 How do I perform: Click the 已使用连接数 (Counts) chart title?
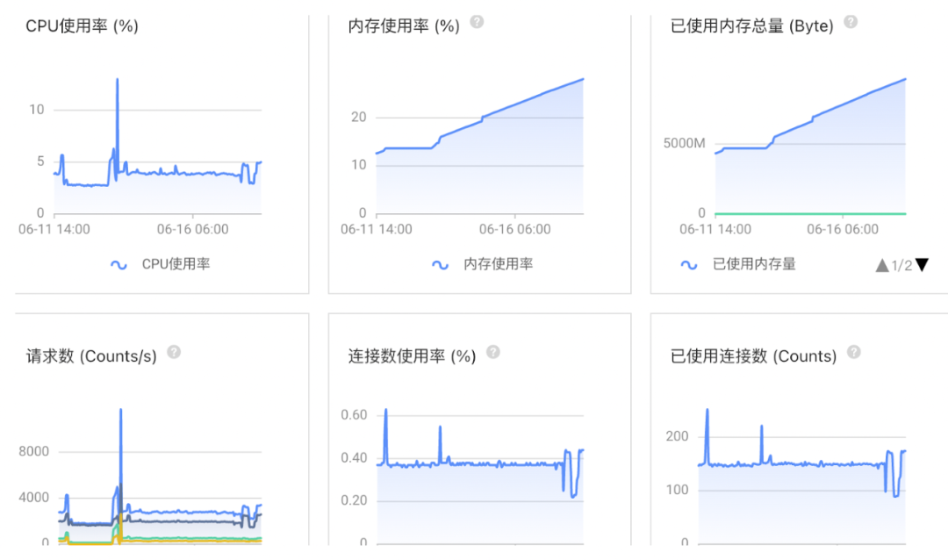[753, 356]
